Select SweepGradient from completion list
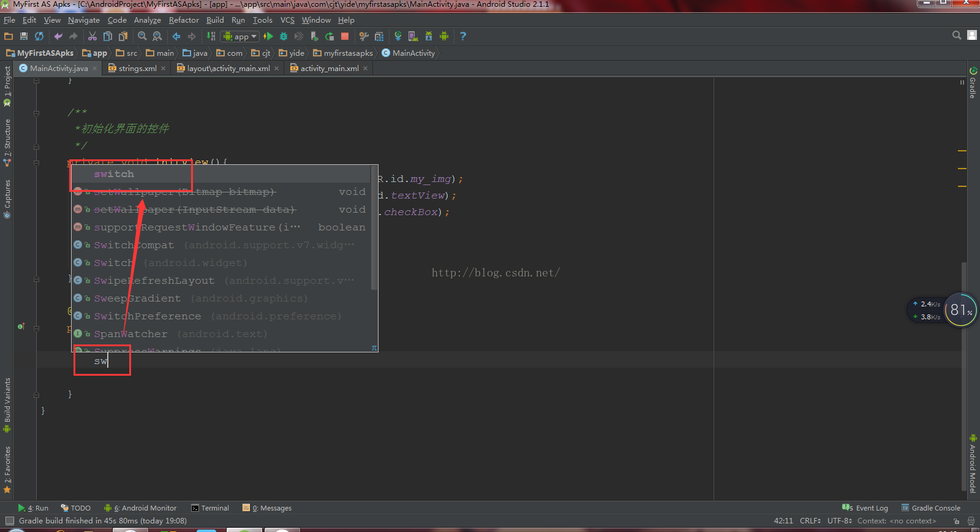This screenshot has height=532, width=980. [x=221, y=298]
